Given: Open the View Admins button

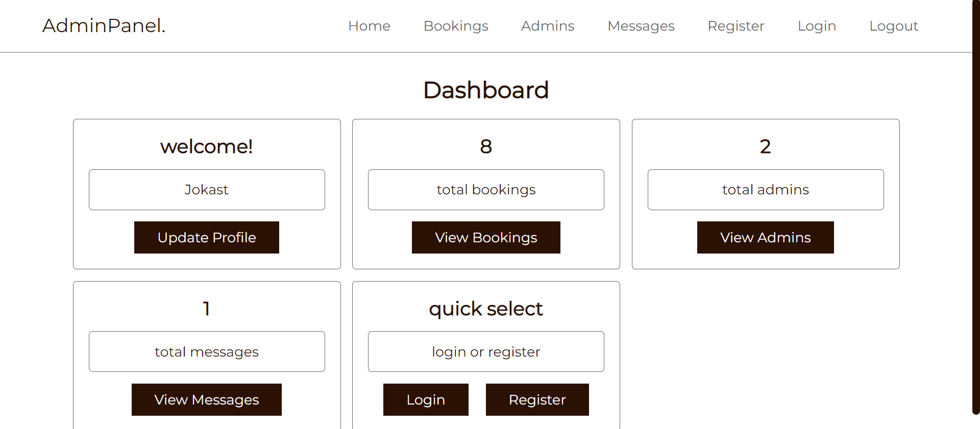Looking at the screenshot, I should click(x=766, y=237).
